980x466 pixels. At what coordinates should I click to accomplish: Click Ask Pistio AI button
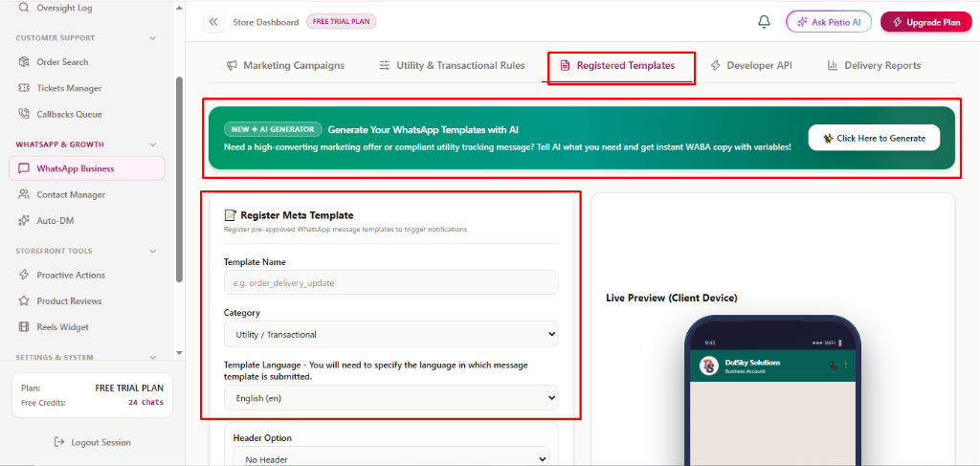point(829,22)
